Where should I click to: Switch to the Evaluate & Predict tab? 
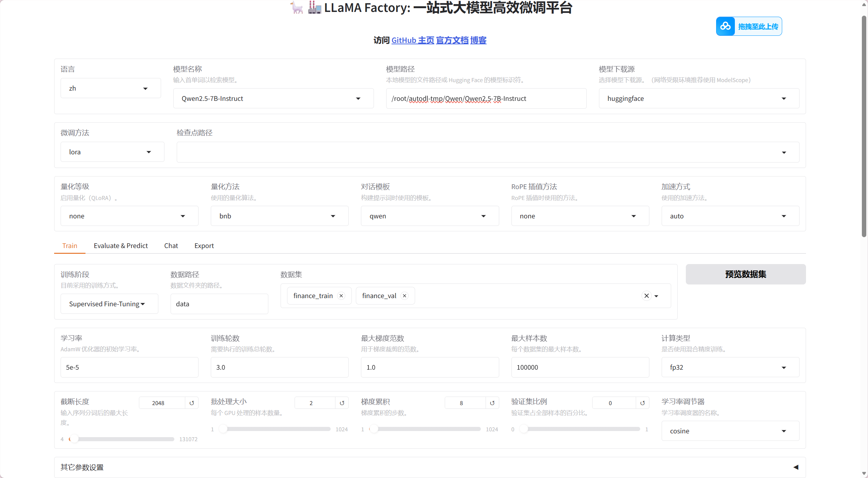tap(121, 246)
